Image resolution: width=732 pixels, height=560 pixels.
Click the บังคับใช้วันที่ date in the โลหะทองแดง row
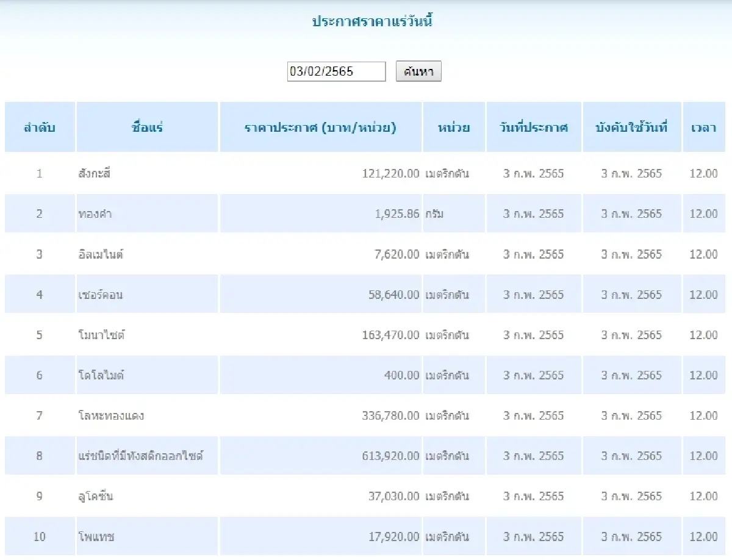point(631,415)
